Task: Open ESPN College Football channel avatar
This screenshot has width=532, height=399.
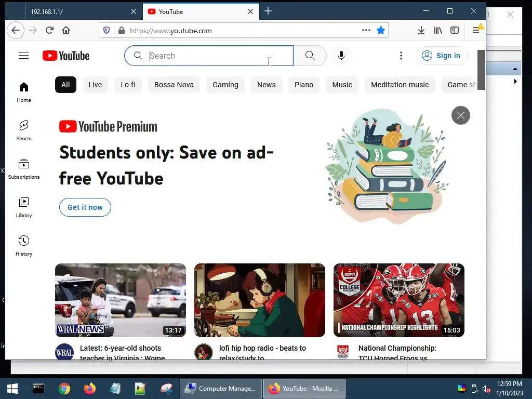Action: point(343,352)
